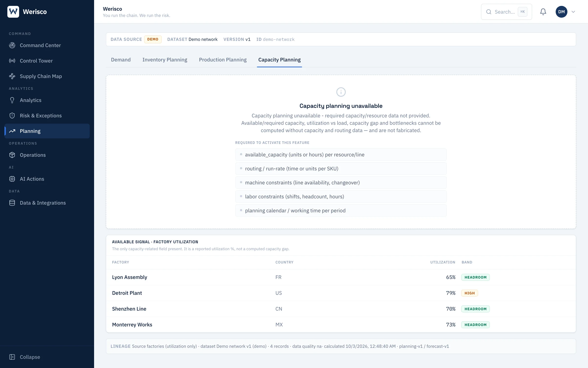Focus the Search input field
This screenshot has width=588, height=368.
click(506, 12)
